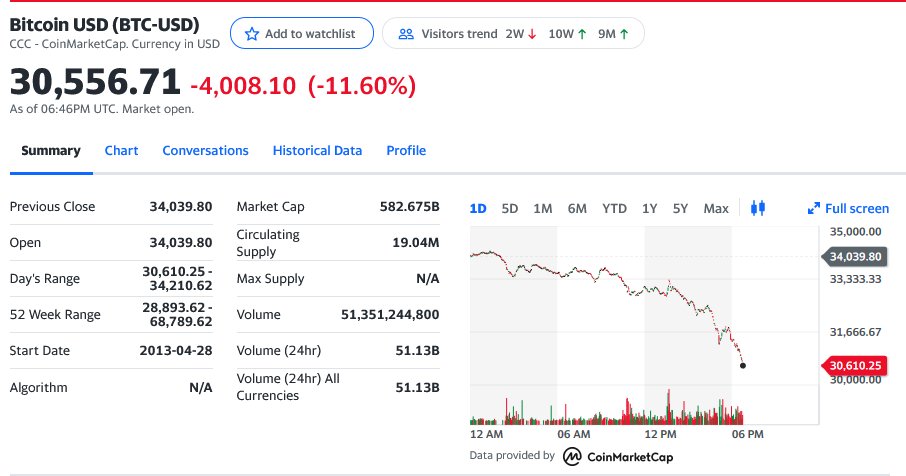Click the CoinMarketCap data provider text
Image resolution: width=906 pixels, height=476 pixels.
click(630, 457)
